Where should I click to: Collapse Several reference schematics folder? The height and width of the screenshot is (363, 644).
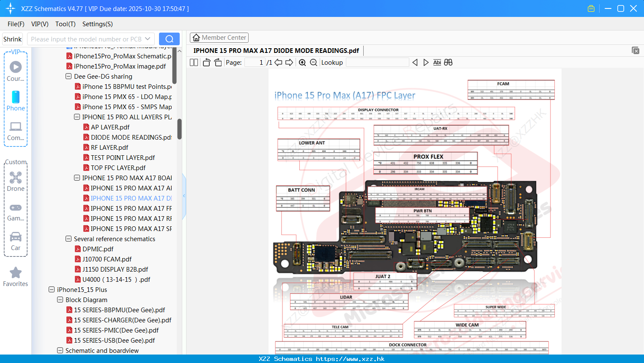click(x=69, y=239)
